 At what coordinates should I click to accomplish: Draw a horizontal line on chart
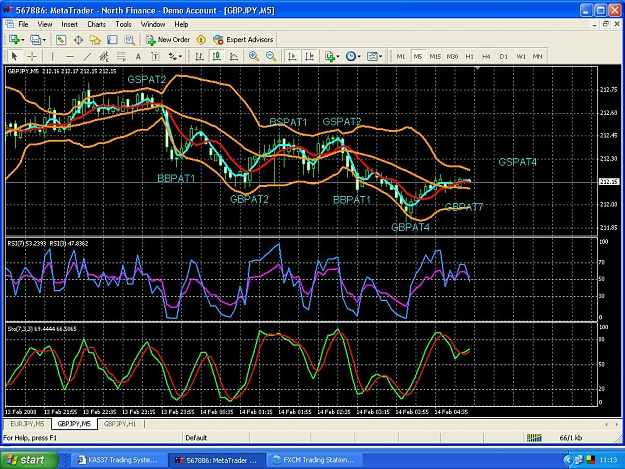[x=70, y=57]
